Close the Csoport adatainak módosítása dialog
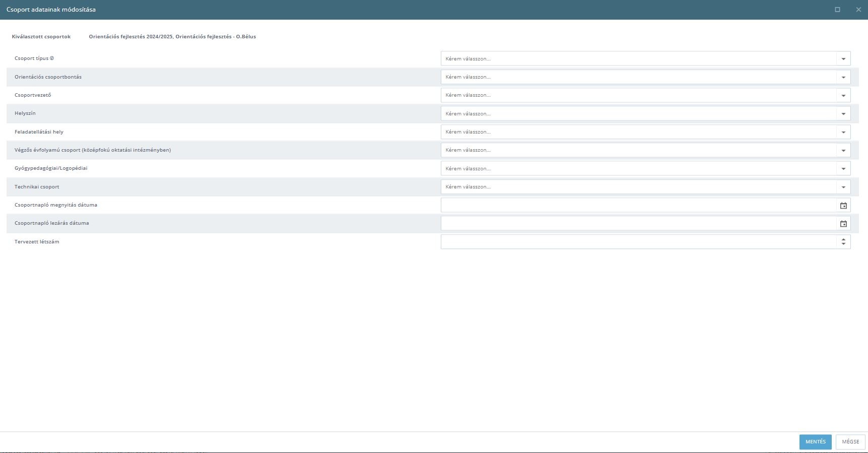Screen dimensions: 868x453 click(x=858, y=10)
